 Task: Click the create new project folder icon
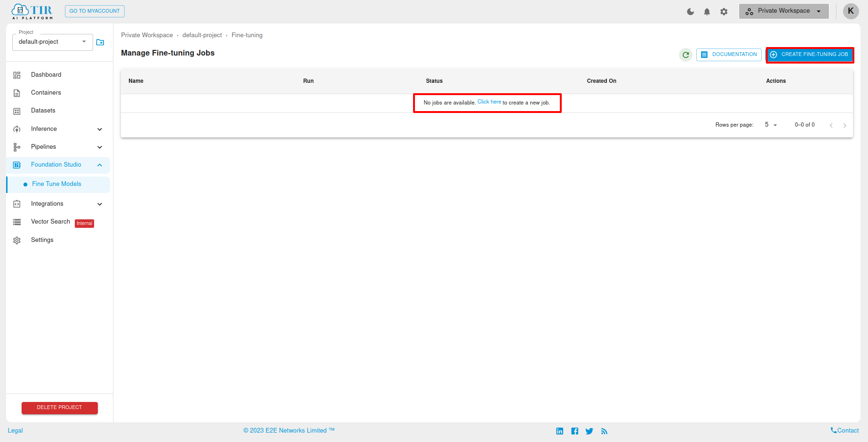point(100,42)
